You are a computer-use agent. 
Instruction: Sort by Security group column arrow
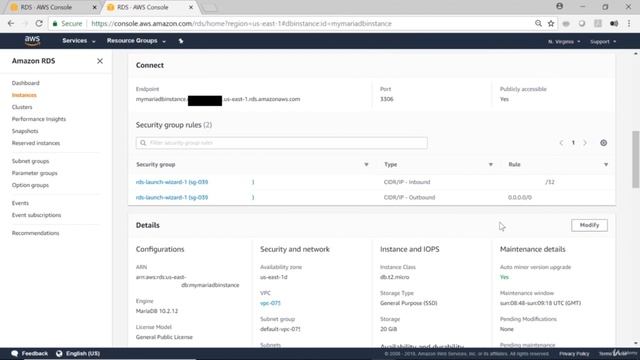tap(366, 164)
